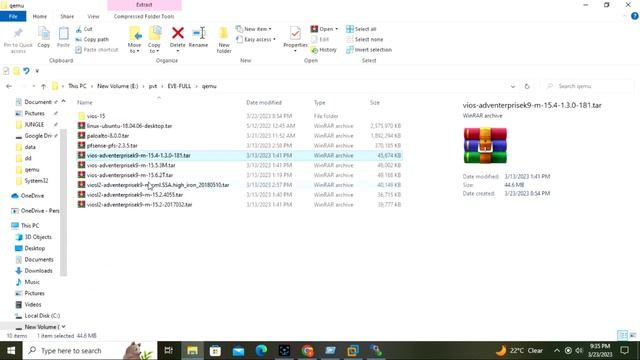Expand the address bar history dropdown
The height and width of the screenshot is (360, 640).
click(x=513, y=87)
